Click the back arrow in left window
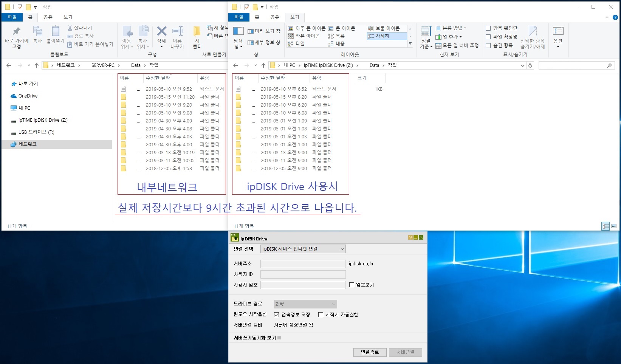Screen dimensions: 621x364 (x=9, y=65)
